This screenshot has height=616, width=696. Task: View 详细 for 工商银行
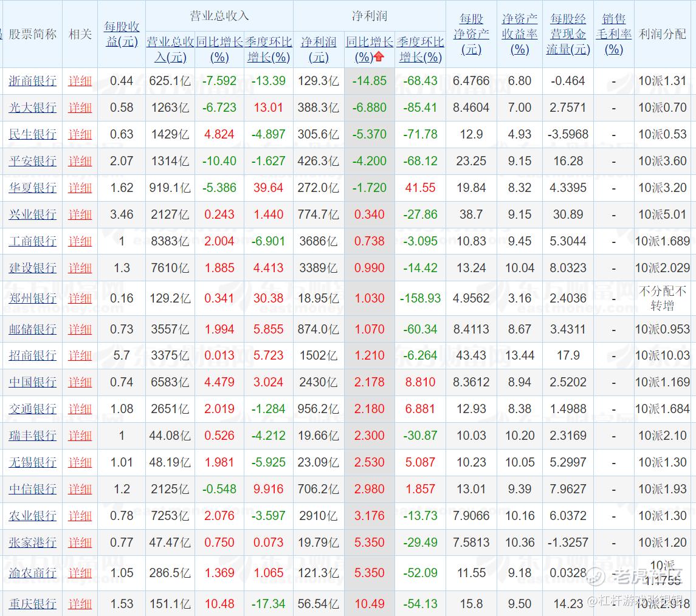coord(80,241)
